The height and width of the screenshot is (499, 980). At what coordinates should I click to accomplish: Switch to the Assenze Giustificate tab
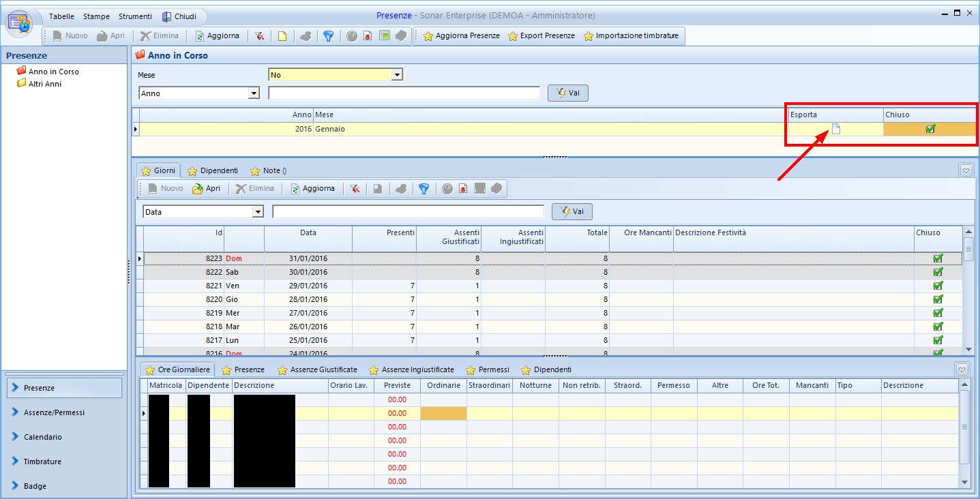point(317,369)
